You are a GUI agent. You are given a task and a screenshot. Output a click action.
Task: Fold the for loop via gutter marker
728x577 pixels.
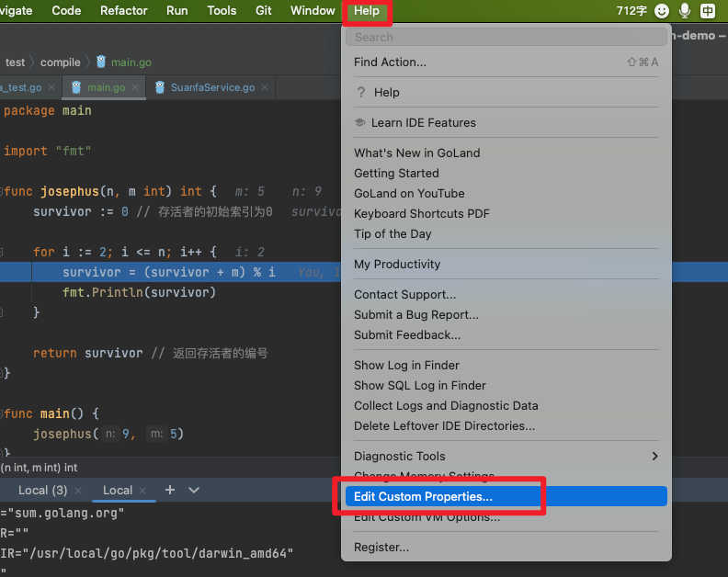coord(2,252)
